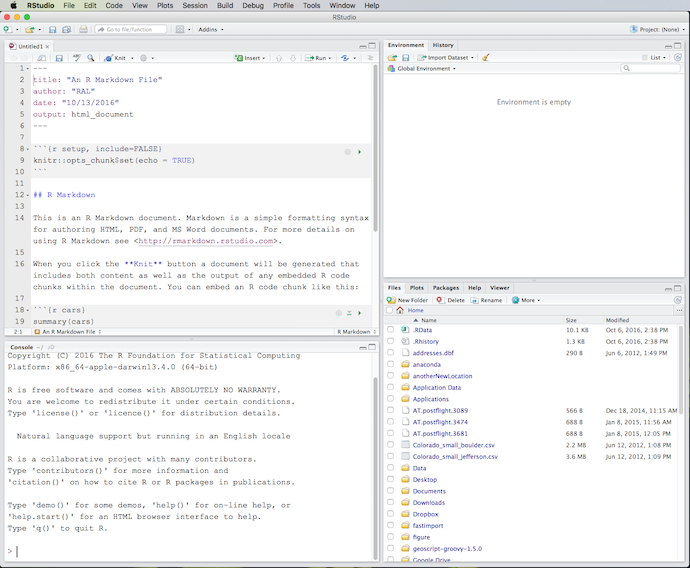
Task: Click the editor toolbar save icon
Action: click(x=59, y=58)
